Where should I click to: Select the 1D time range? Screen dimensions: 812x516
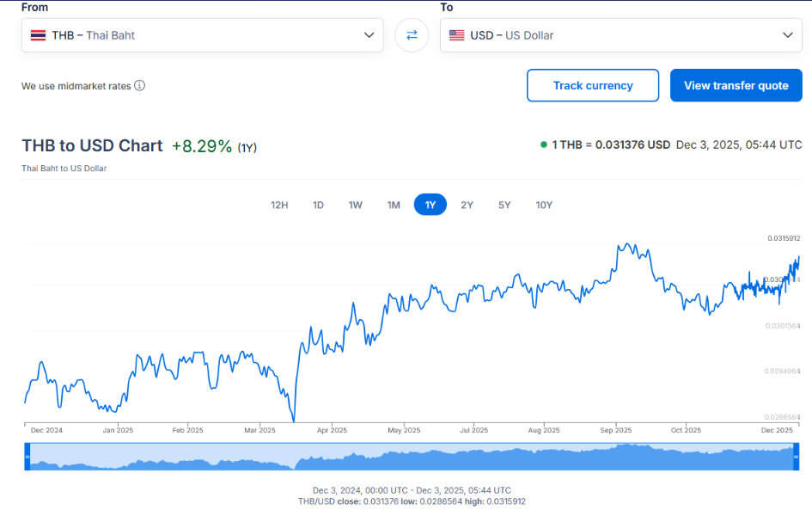318,205
